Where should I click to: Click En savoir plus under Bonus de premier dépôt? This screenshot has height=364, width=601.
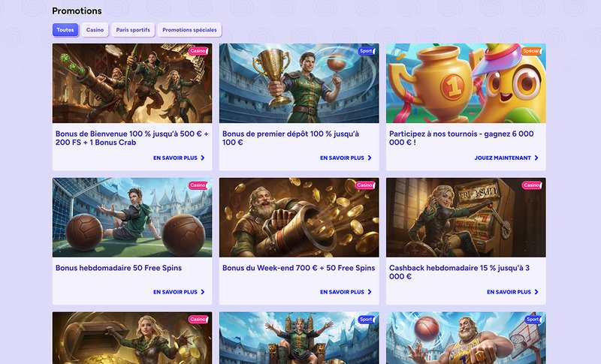coord(346,158)
